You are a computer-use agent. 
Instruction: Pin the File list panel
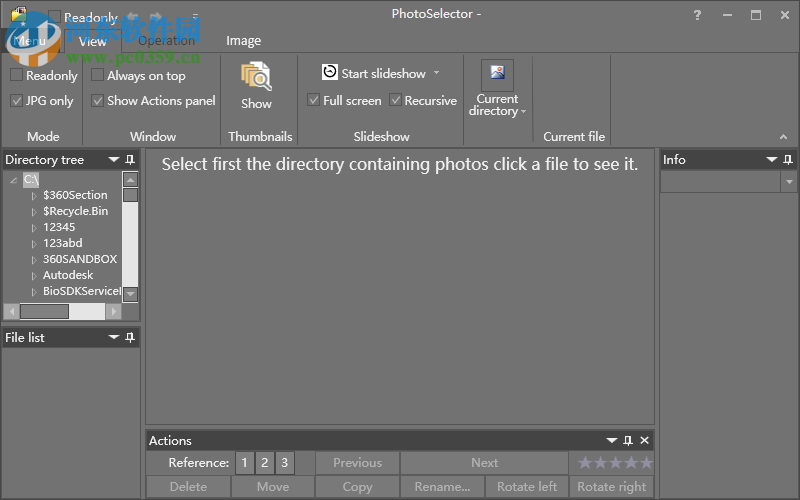(x=130, y=337)
